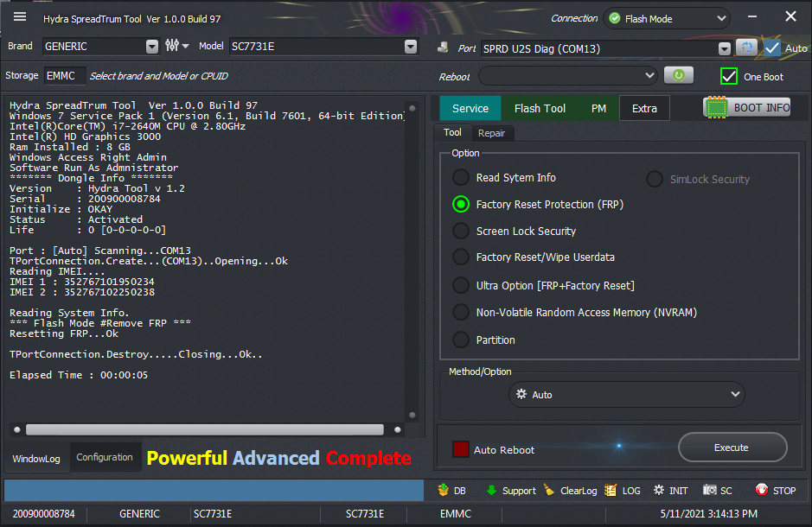Screen dimensions: 812x527
Task: Expand the Model SC7731E dropdown
Action: [411, 47]
